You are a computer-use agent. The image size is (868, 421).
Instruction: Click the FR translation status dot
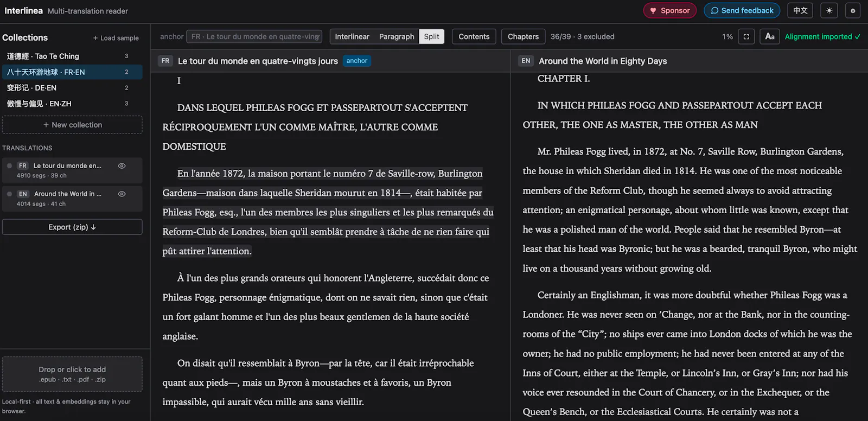click(x=9, y=165)
